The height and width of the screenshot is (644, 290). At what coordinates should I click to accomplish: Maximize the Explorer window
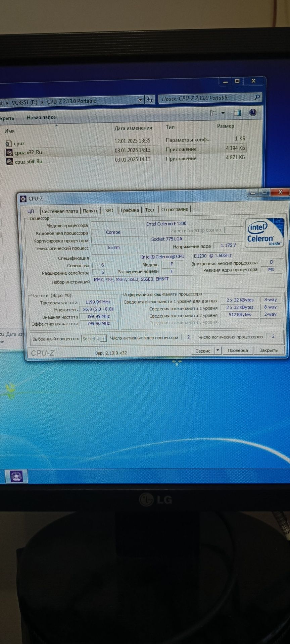pyautogui.click(x=237, y=81)
